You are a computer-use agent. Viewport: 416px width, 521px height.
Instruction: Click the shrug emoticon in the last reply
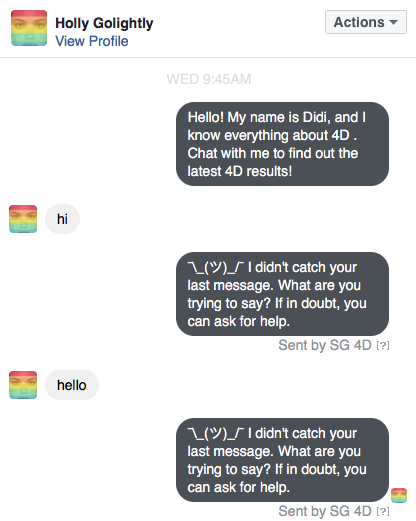click(215, 433)
